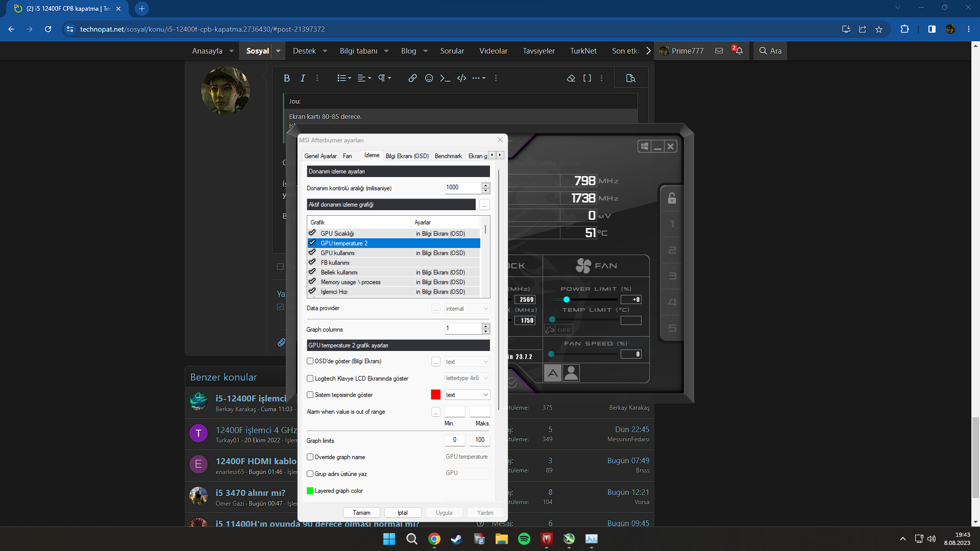
Task: Click the Bold formatting icon in editor
Action: pyautogui.click(x=286, y=78)
